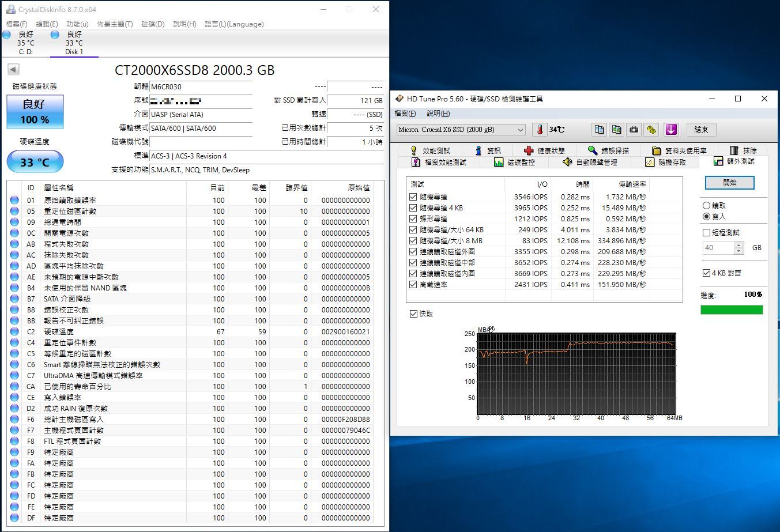Viewport: 780px width, 532px height.
Task: Uncheck the 快取 checkbox
Action: click(413, 314)
